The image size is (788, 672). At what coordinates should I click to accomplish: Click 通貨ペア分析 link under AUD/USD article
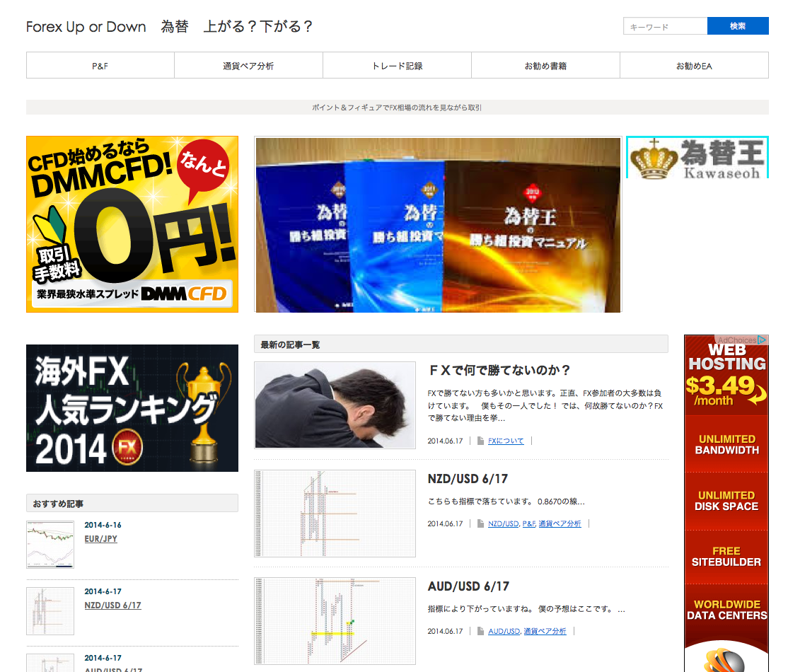click(x=545, y=631)
